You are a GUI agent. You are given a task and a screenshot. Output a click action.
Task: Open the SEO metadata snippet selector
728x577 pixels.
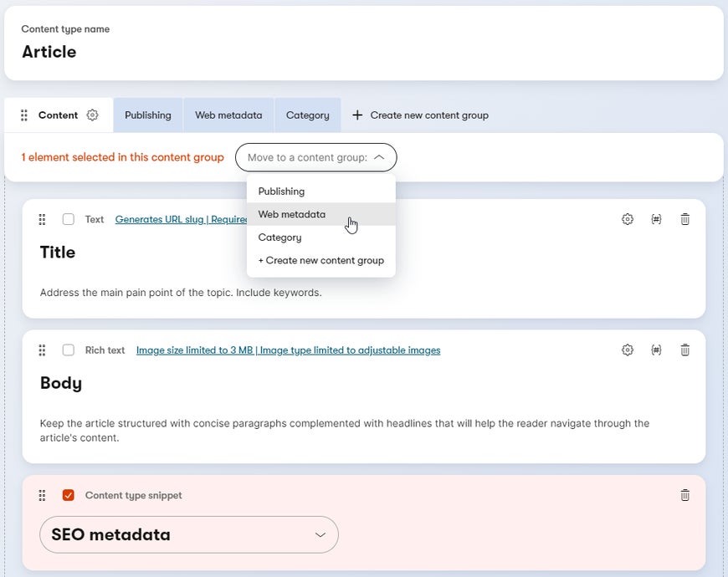188,534
